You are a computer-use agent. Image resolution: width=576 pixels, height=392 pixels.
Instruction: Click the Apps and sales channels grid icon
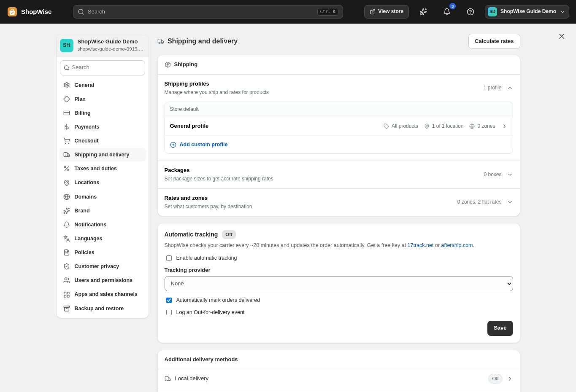(67, 294)
